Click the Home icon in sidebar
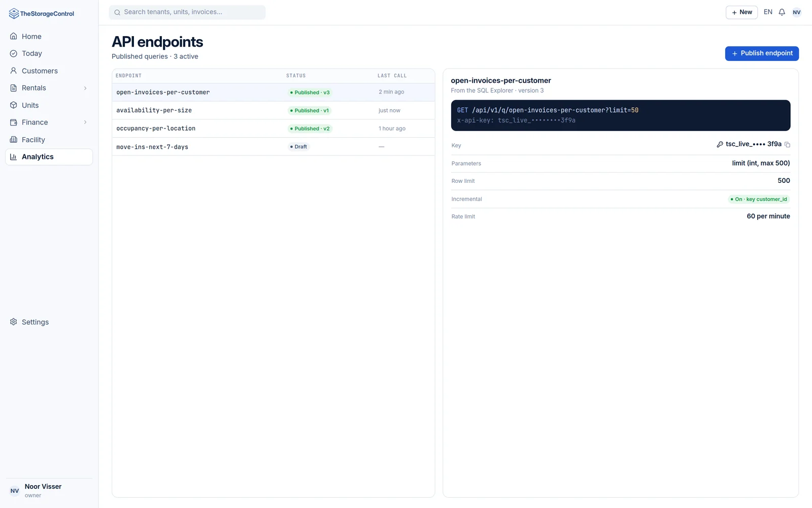 (x=14, y=36)
